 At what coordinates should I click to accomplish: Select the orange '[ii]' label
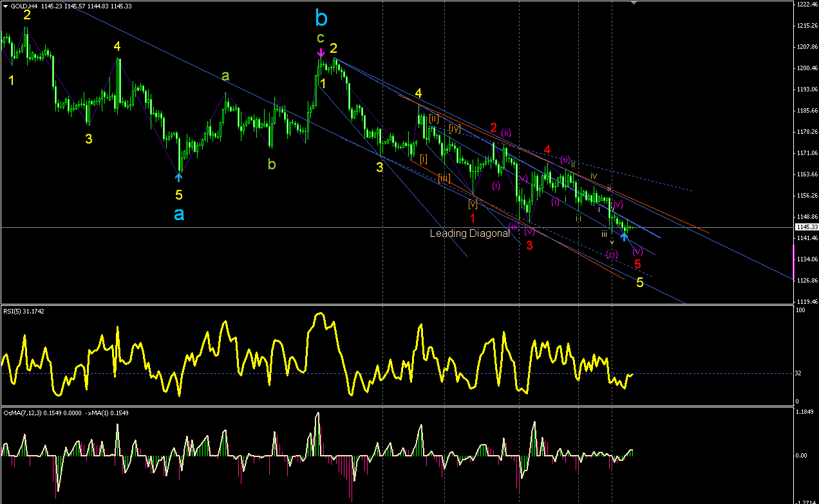point(434,118)
